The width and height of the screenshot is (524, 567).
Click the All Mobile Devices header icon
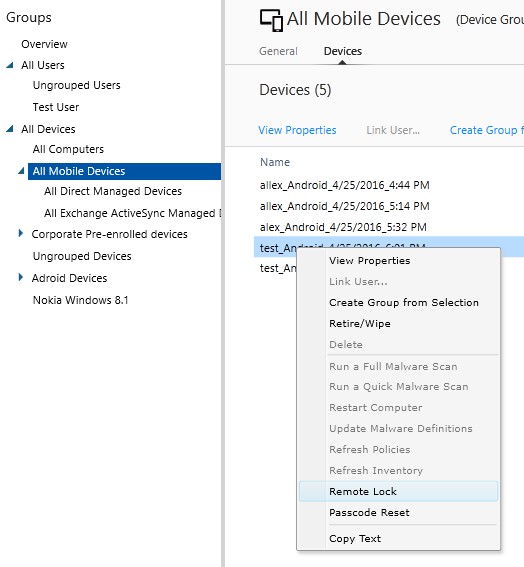[271, 20]
